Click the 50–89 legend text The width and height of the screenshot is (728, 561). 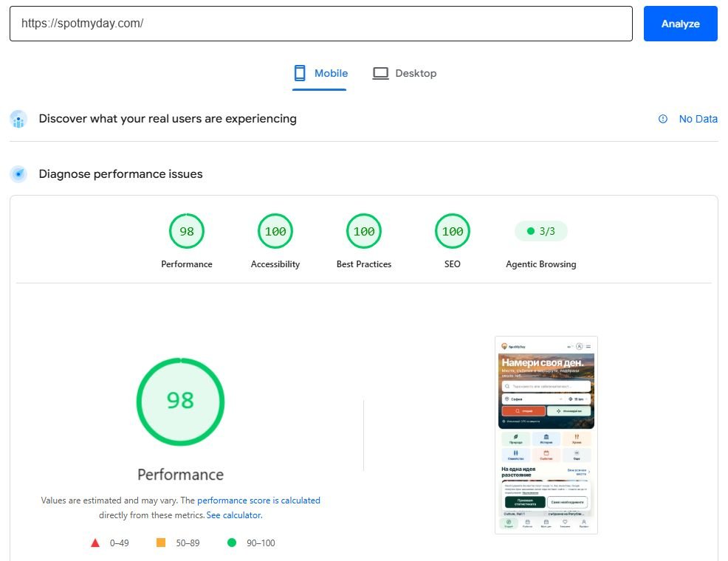[188, 543]
